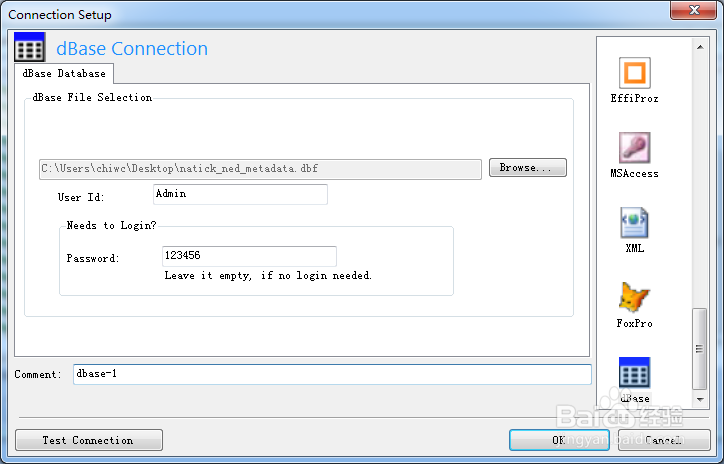Image resolution: width=724 pixels, height=464 pixels.
Task: Click the scroll down arrow in the connection list
Action: 700,399
